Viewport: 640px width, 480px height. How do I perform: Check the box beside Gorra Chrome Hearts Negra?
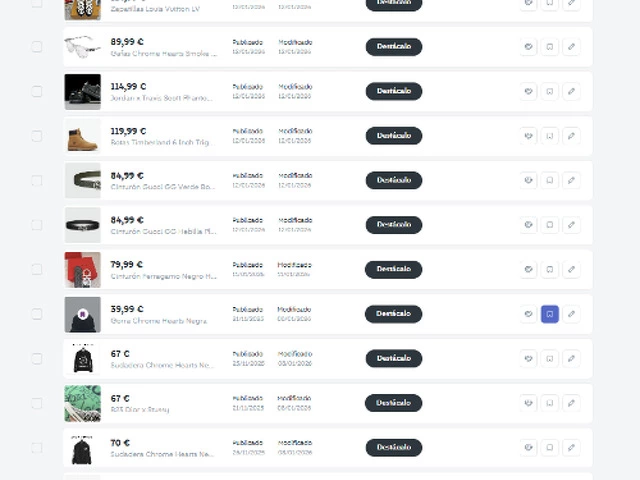click(x=37, y=314)
